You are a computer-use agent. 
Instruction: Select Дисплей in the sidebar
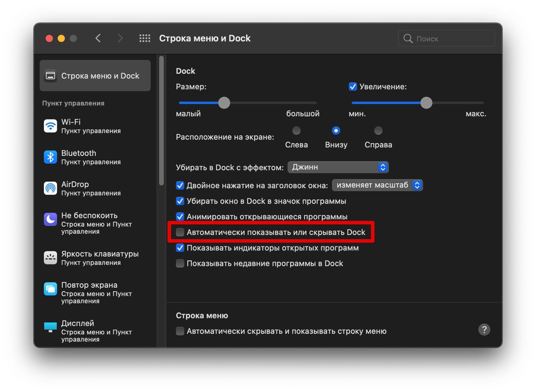(x=95, y=331)
